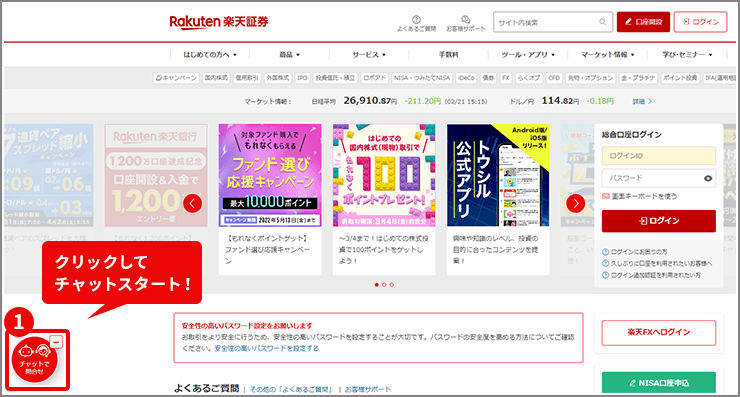The image size is (740, 397).
Task: Select the 金・プラチナ quick tag
Action: point(638,78)
